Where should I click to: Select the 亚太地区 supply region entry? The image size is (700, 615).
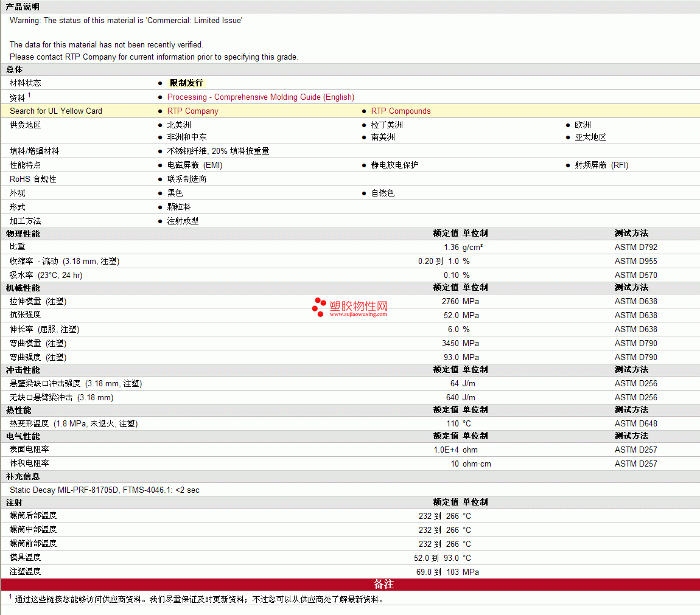pyautogui.click(x=590, y=137)
